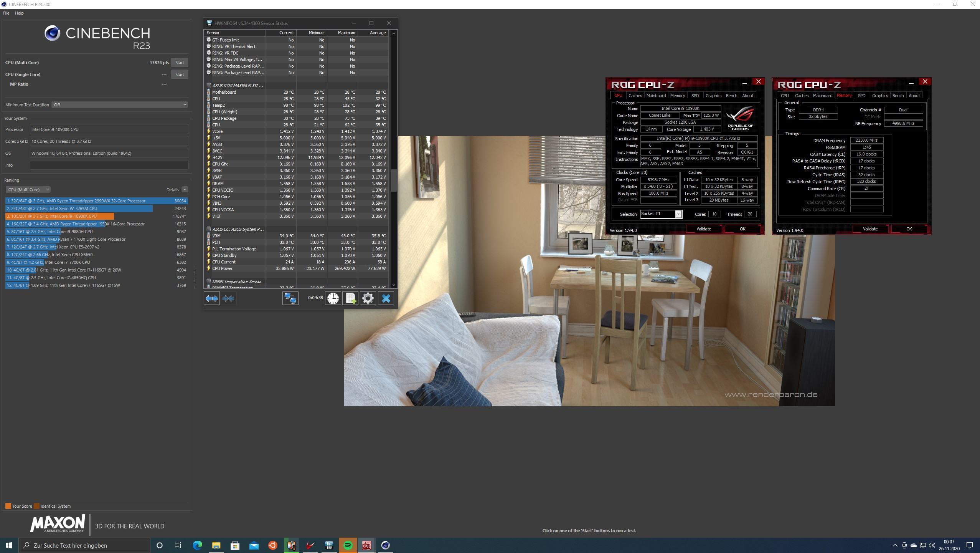Start the CPU (Multi Core) test
Image resolution: width=980 pixels, height=553 pixels.
(x=180, y=63)
